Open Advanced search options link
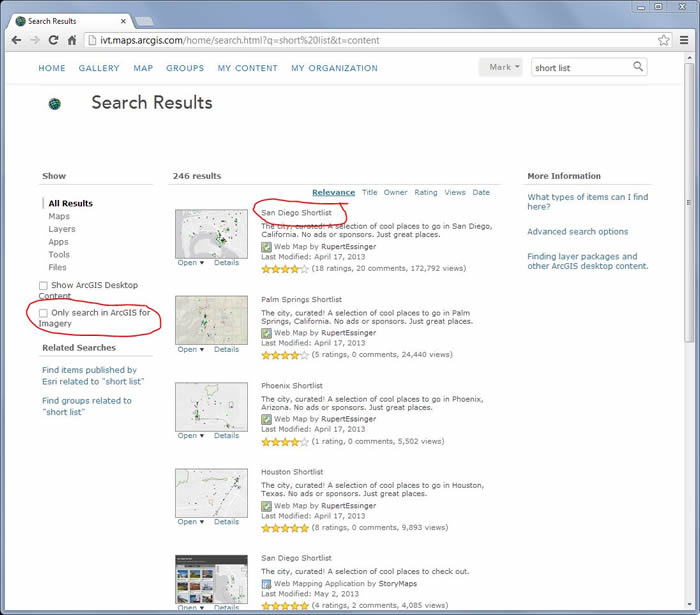The image size is (700, 615). (578, 232)
